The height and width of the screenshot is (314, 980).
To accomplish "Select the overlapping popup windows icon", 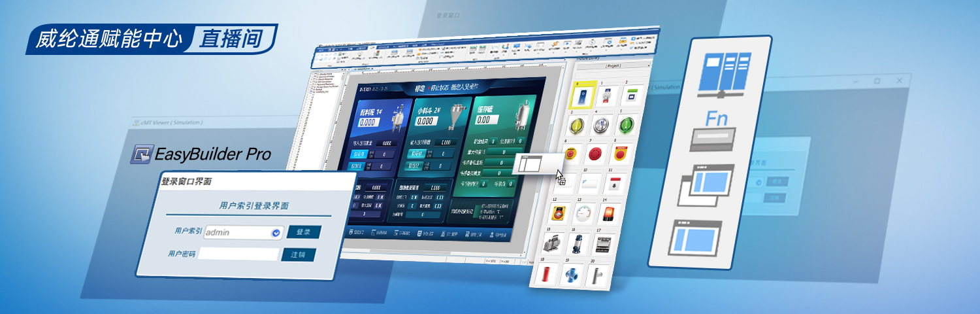I will point(707,185).
